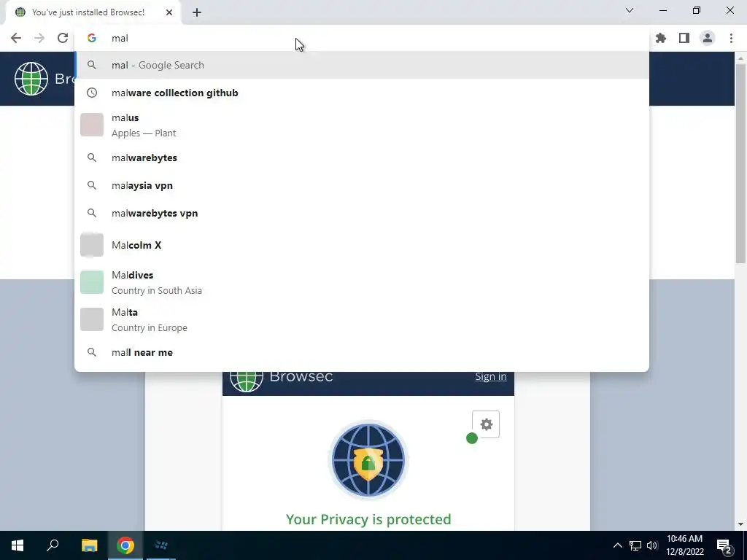Click the Google G icon in omnibox
This screenshot has width=747, height=560.
point(92,38)
